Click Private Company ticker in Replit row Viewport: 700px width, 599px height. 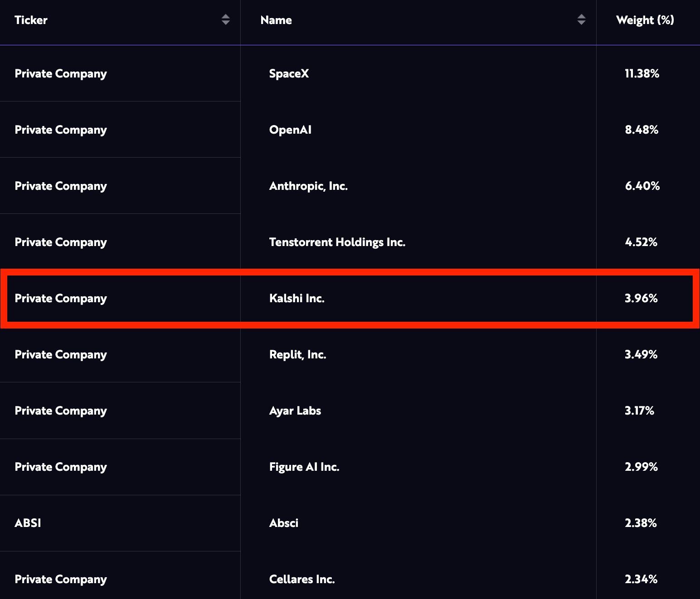(61, 355)
